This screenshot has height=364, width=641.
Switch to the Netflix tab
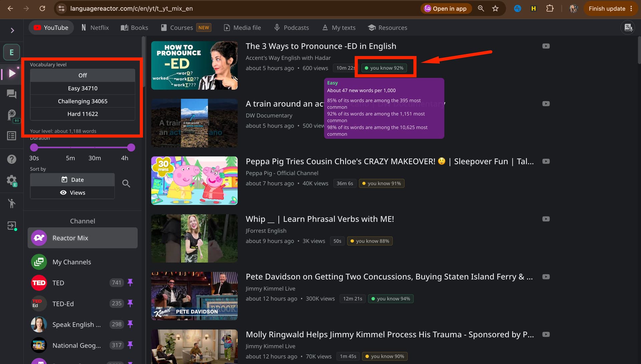[x=95, y=28]
